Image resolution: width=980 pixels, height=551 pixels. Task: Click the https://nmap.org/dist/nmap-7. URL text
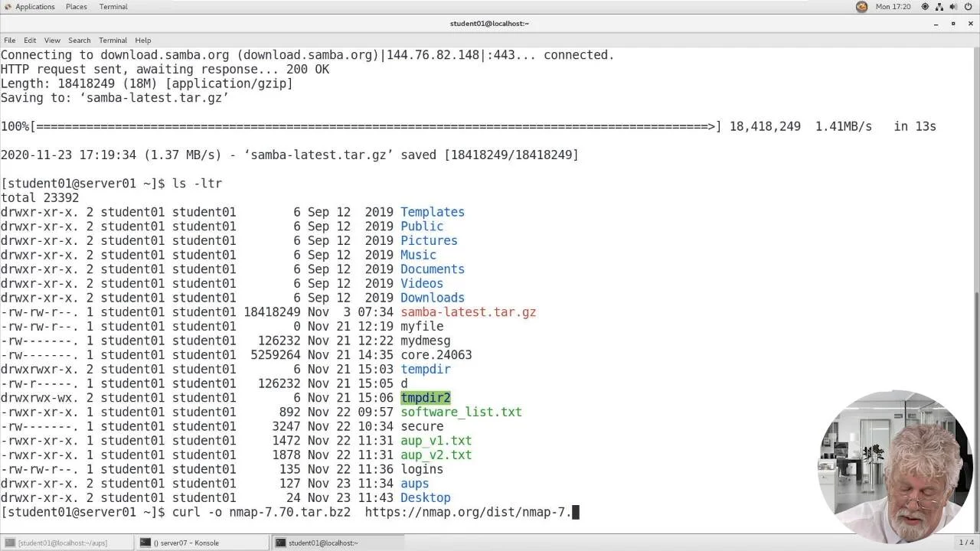tap(469, 512)
